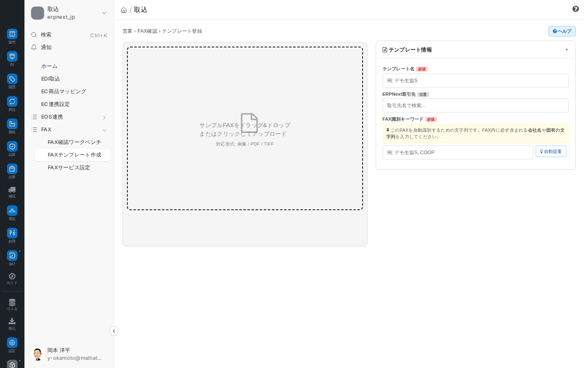The image size is (588, 368).
Task: Open the 購買 purchasing tag icon
Action: [12, 79]
